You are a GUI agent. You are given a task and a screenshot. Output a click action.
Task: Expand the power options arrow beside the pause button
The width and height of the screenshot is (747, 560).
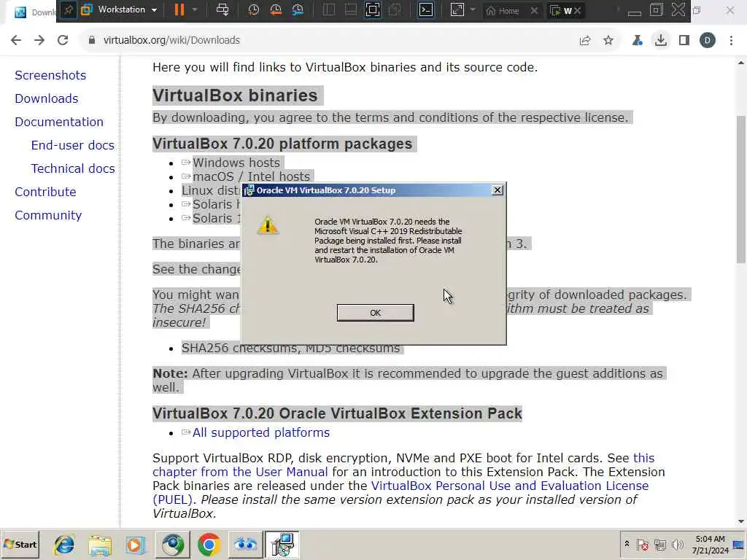pyautogui.click(x=195, y=9)
